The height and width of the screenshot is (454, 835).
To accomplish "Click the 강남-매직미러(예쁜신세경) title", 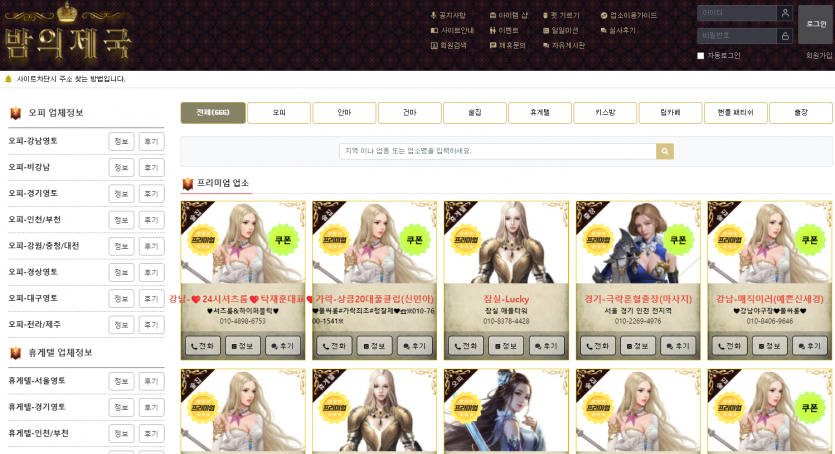I will (x=769, y=299).
